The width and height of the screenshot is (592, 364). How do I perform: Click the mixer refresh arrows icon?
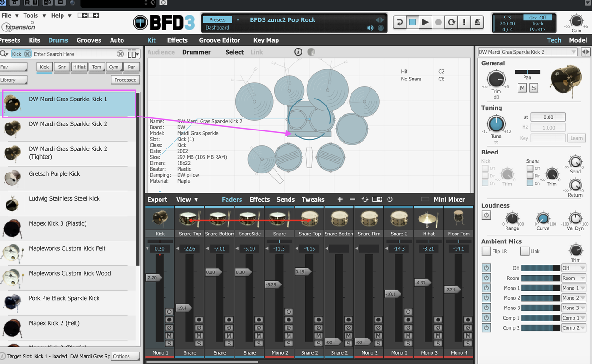(365, 199)
